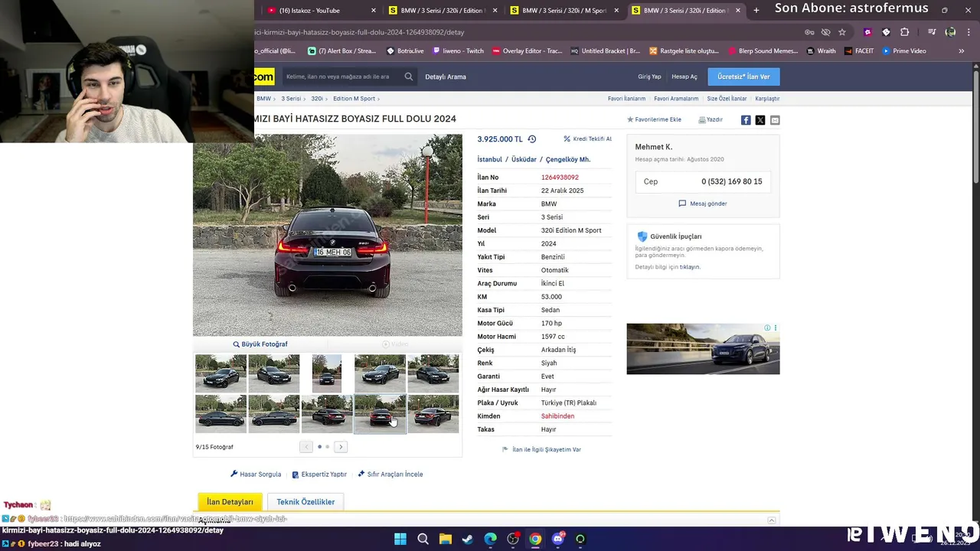
Task: Open a new browser tab
Action: tap(756, 11)
